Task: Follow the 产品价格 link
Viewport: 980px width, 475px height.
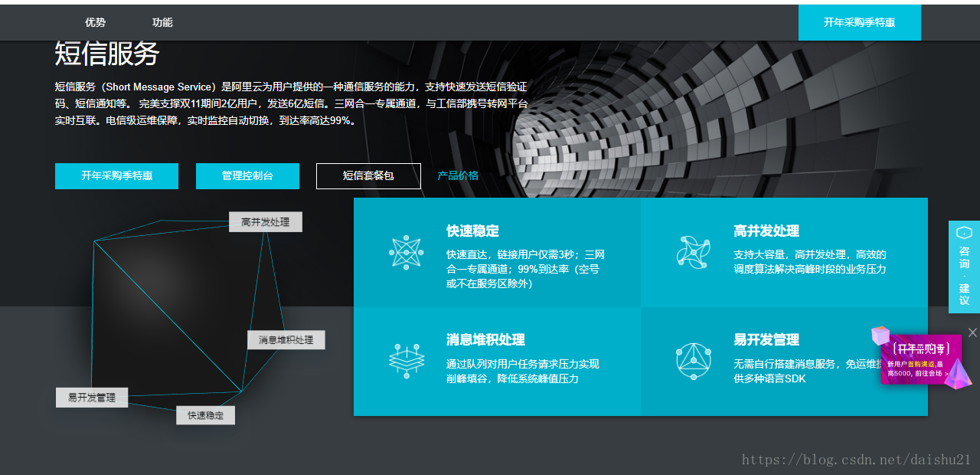Action: tap(458, 175)
